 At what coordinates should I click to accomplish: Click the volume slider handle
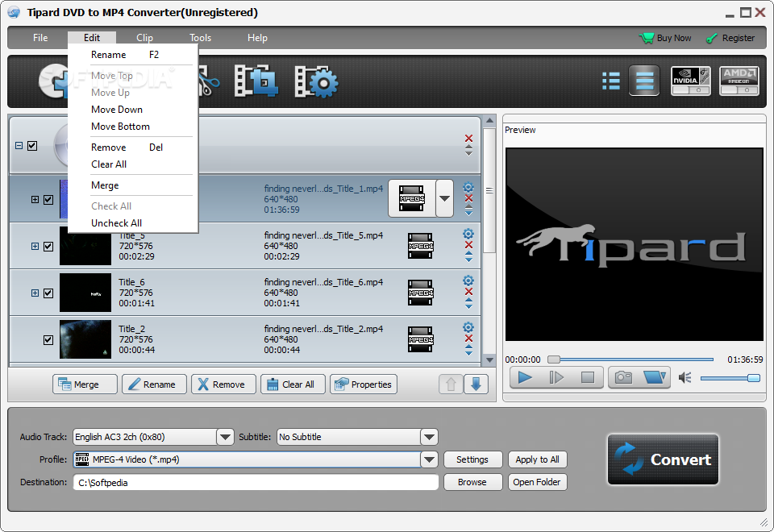754,378
